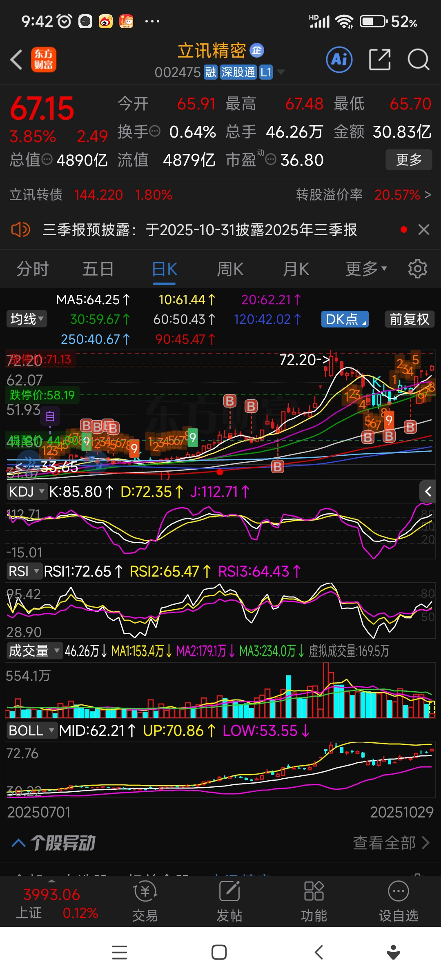
Task: Tap the Android back navigation button
Action: (x=319, y=952)
